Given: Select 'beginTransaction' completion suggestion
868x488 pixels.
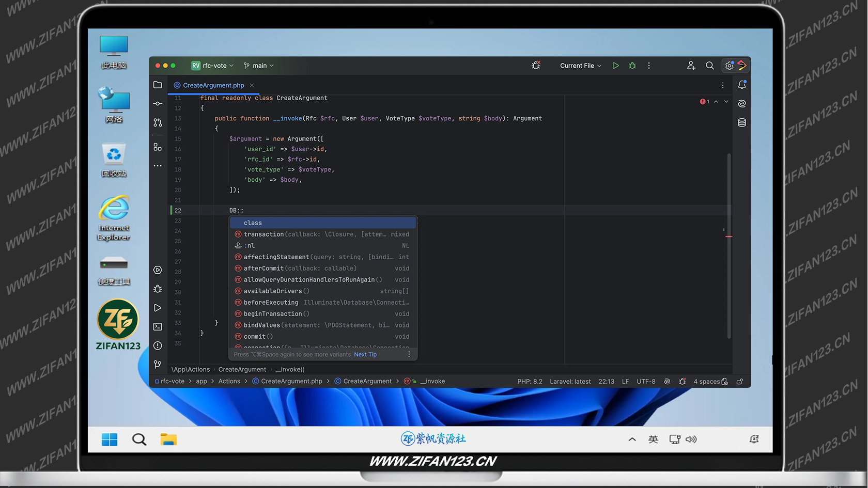Looking at the screenshot, I should click(x=323, y=313).
